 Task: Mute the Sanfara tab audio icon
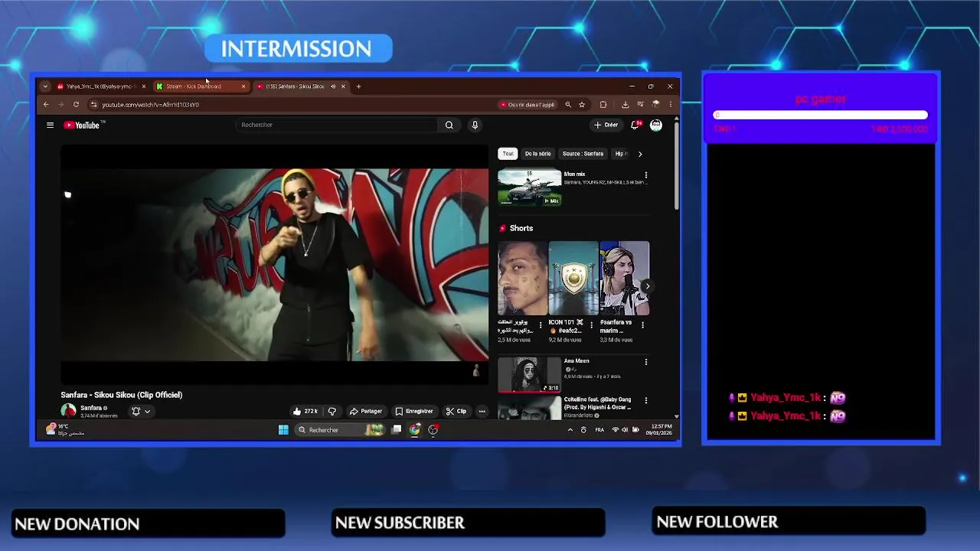pyautogui.click(x=333, y=86)
